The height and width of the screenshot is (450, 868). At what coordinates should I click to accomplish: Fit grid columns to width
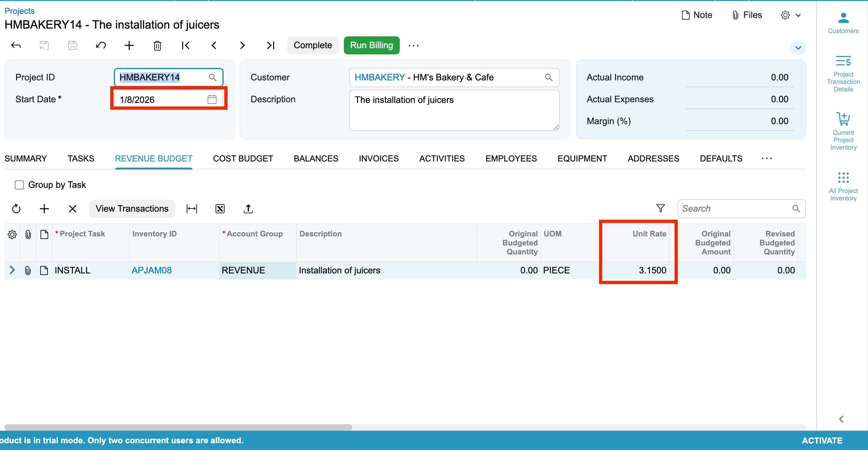(192, 209)
